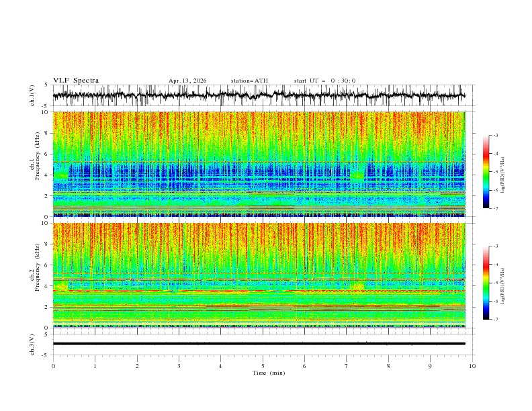The image size is (532, 411).
Task: Click the "VLF Spectra" plot title
Action: click(76, 81)
